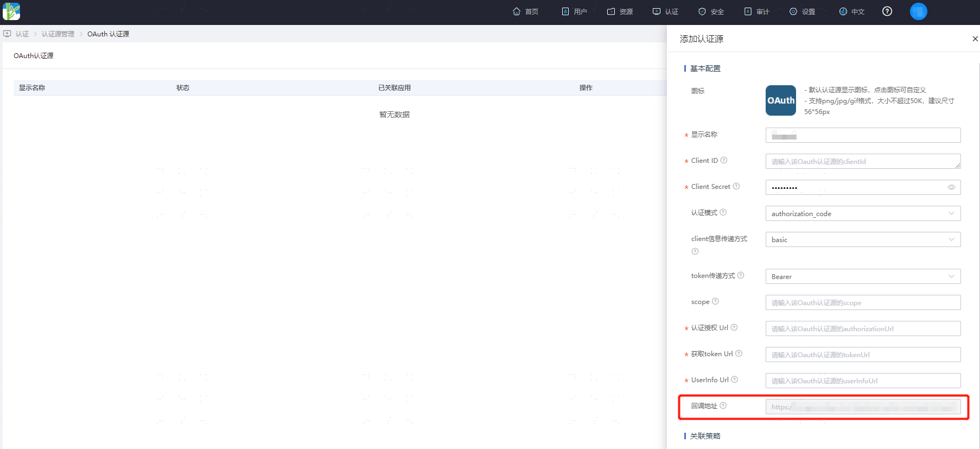980x449 pixels.
Task: Click the blue user avatar icon
Action: (918, 11)
